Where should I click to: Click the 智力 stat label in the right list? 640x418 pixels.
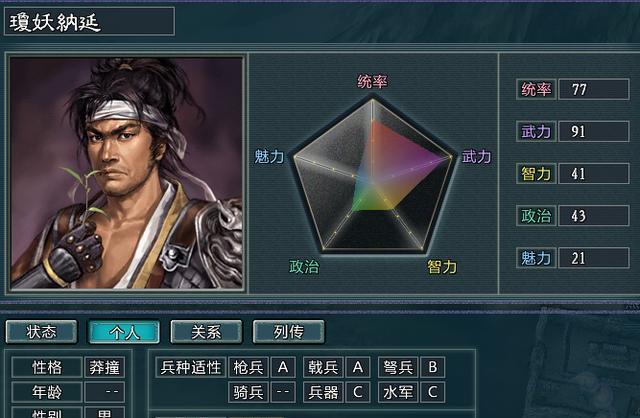pyautogui.click(x=536, y=174)
